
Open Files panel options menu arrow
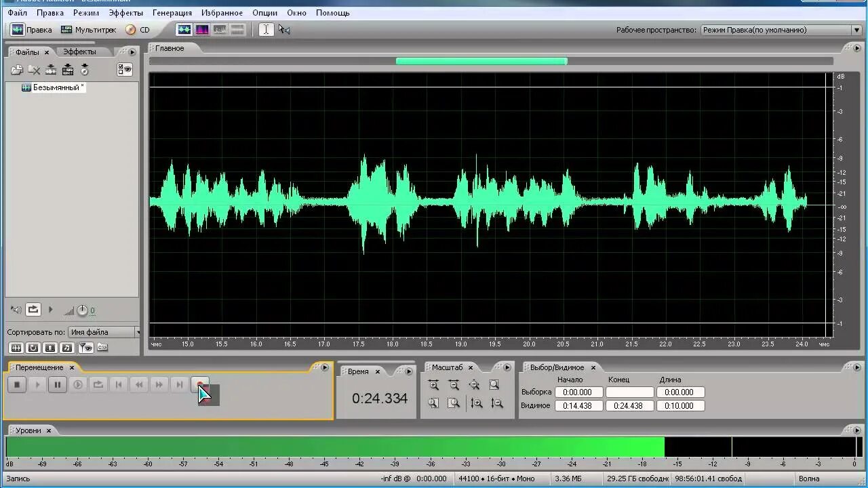tap(132, 52)
